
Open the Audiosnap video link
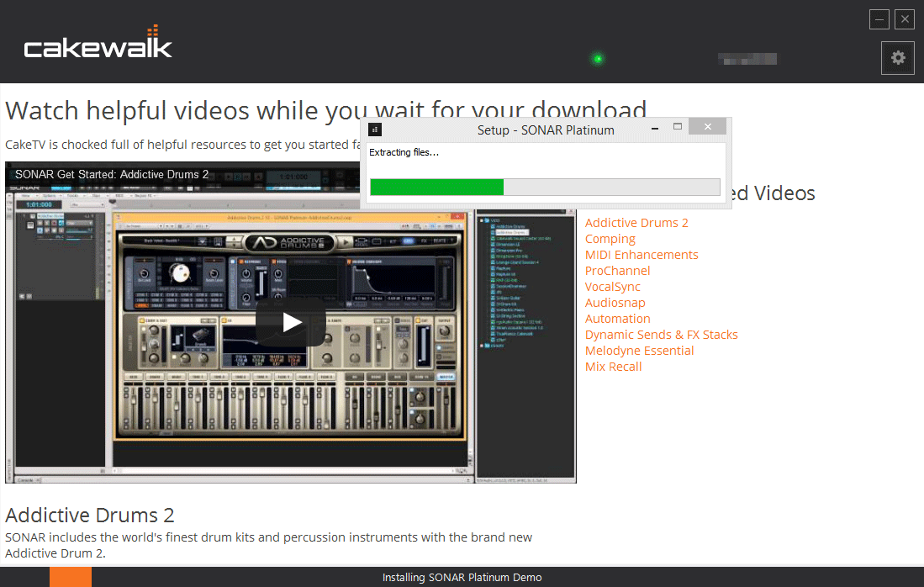pyautogui.click(x=615, y=303)
